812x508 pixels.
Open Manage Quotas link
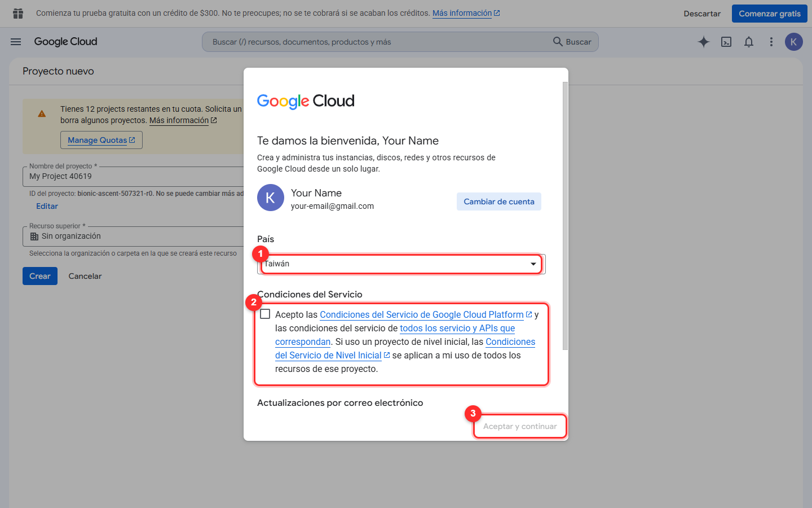tap(101, 140)
